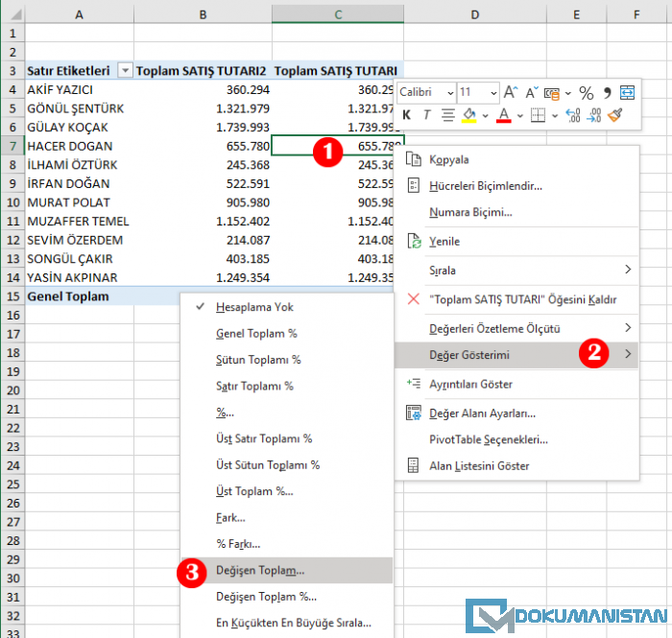The width and height of the screenshot is (672, 638).
Task: Click the red X remove icon
Action: tap(414, 299)
